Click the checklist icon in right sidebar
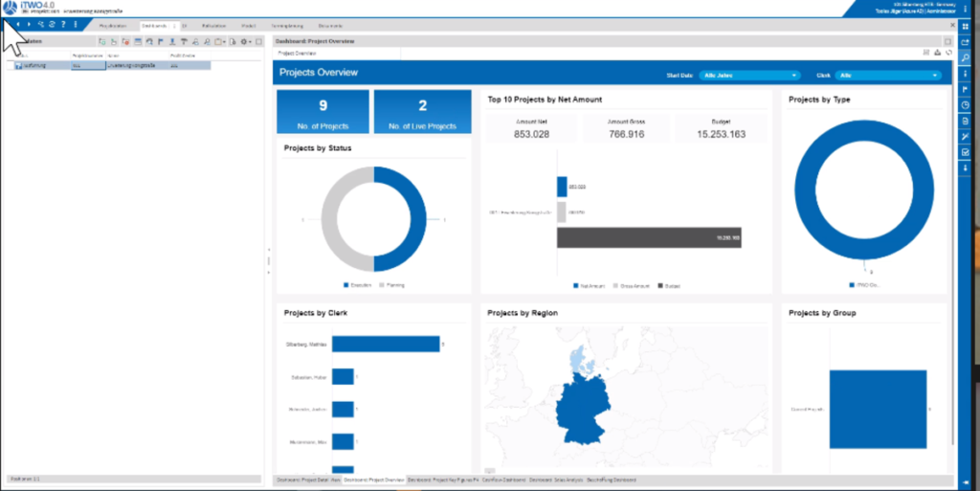 (966, 152)
